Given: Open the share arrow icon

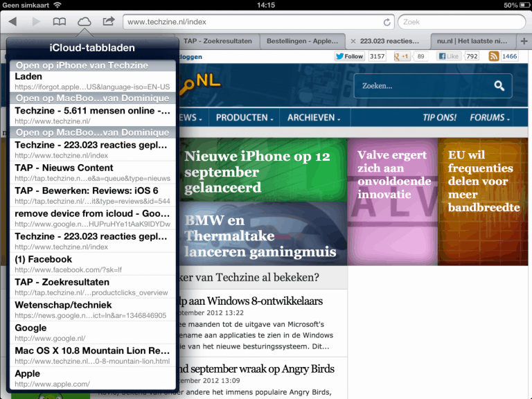Looking at the screenshot, I should 109,21.
